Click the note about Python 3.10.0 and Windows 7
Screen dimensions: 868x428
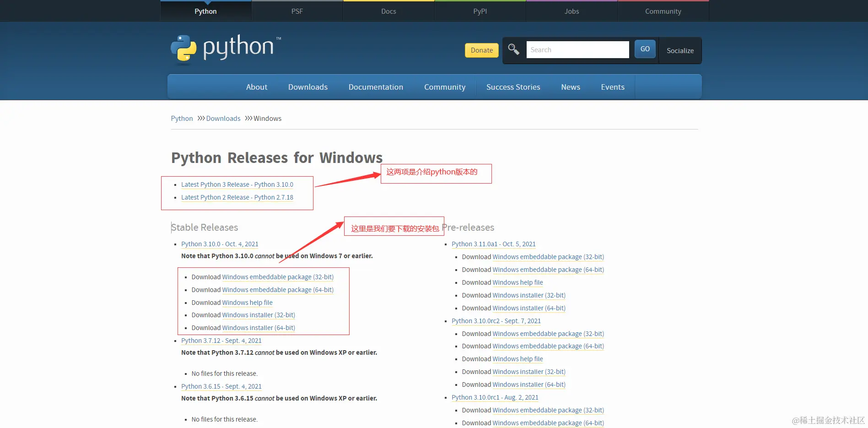click(x=277, y=256)
